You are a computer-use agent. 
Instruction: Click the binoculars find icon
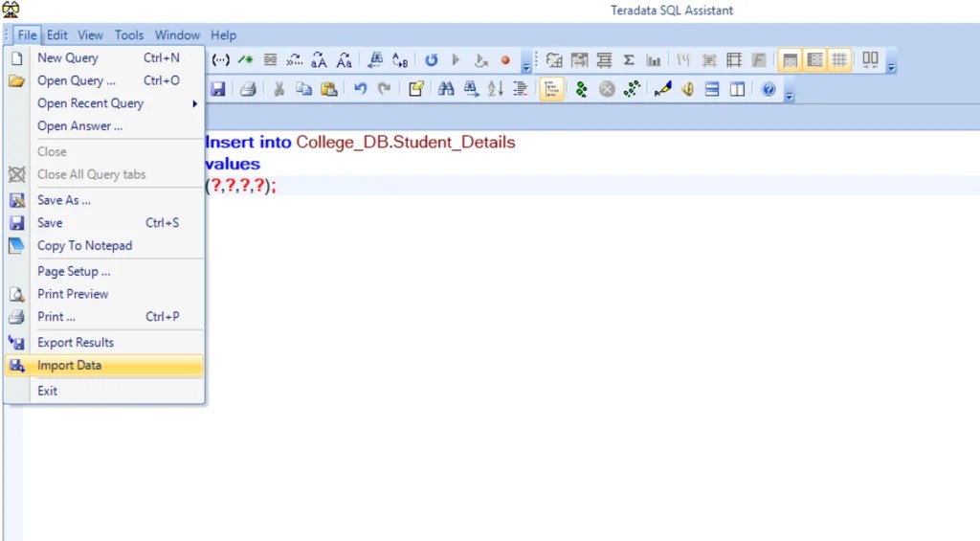click(x=446, y=89)
